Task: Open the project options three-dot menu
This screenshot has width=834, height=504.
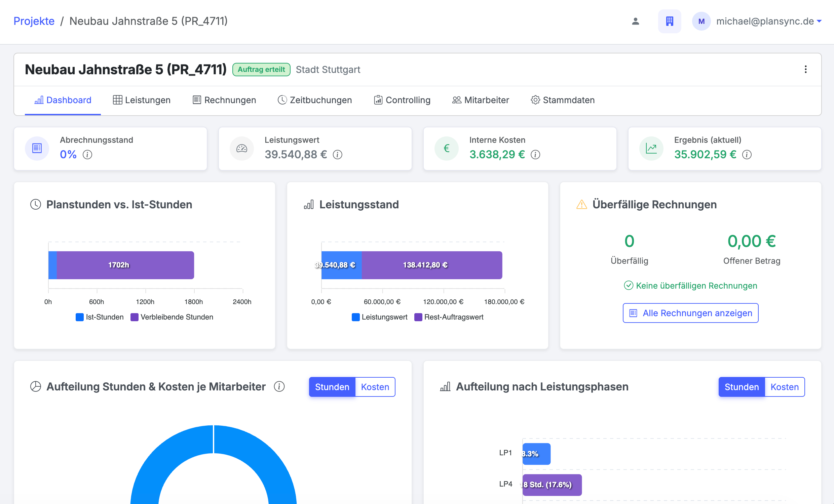Action: [805, 69]
